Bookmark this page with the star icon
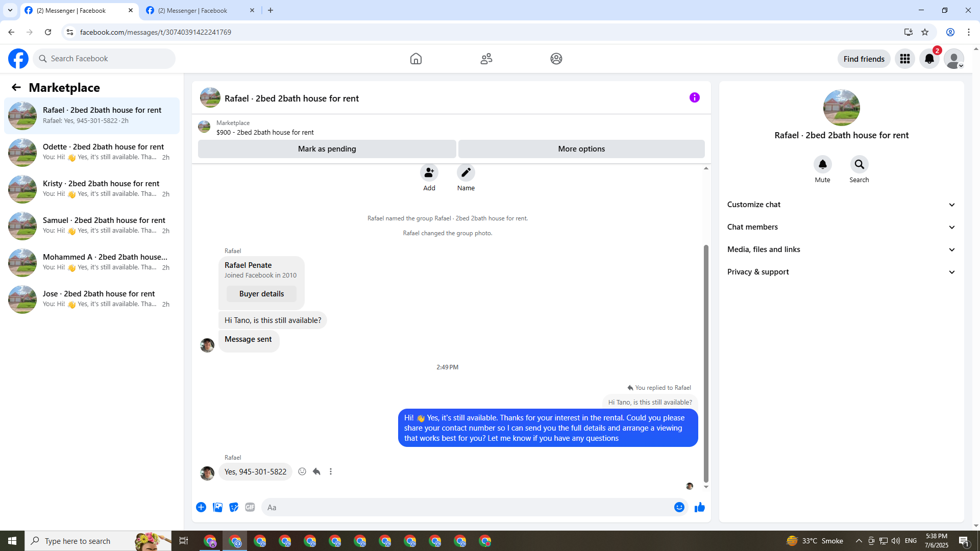Viewport: 980px width, 551px height. pos(925,32)
